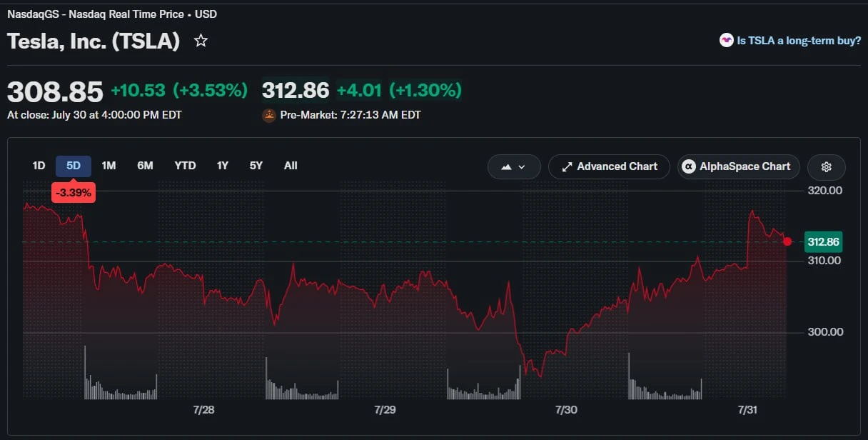
Task: Click the red current price dot
Action: click(x=787, y=241)
